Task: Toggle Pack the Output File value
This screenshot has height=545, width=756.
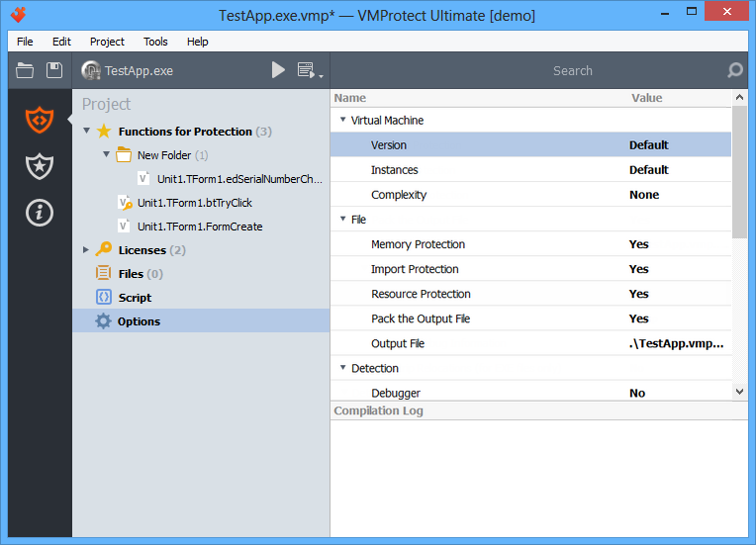Action: click(639, 318)
